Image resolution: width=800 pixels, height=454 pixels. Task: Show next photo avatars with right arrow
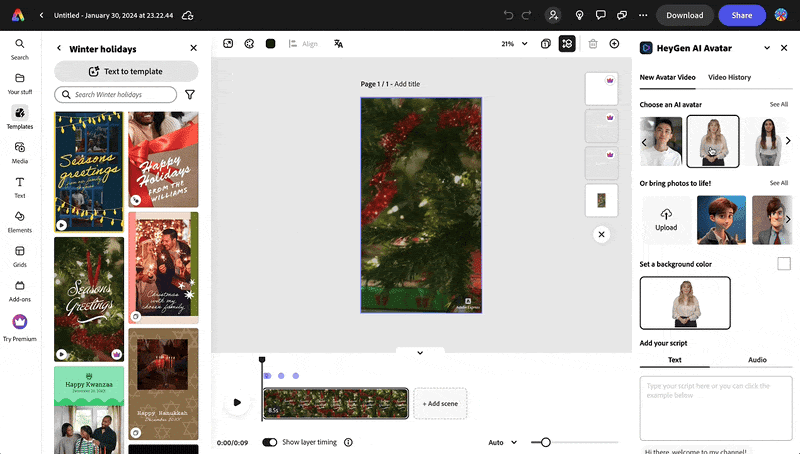pyautogui.click(x=788, y=219)
